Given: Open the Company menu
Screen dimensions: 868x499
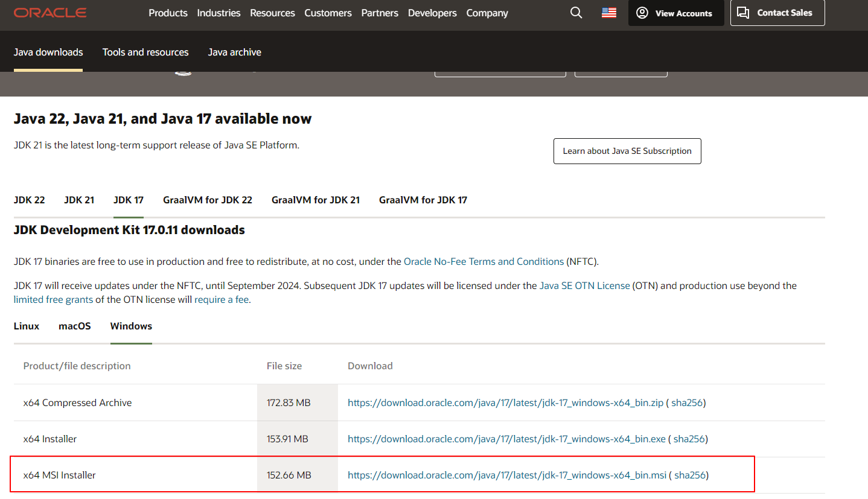Looking at the screenshot, I should pyautogui.click(x=487, y=13).
